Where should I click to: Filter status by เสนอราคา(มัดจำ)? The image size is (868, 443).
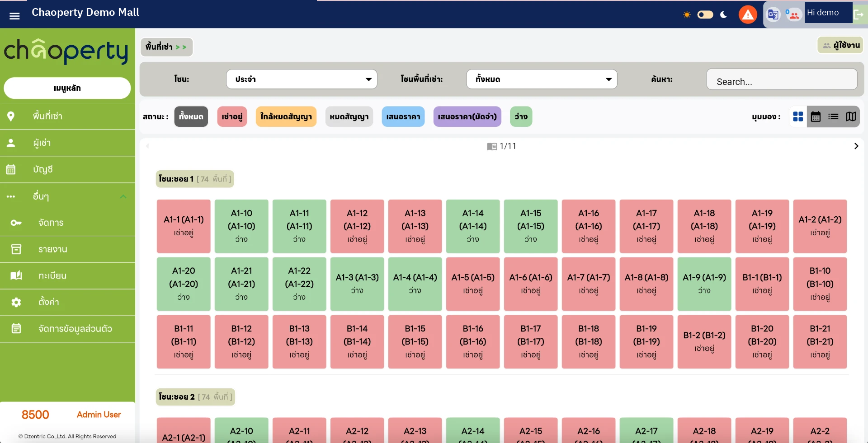467,117
